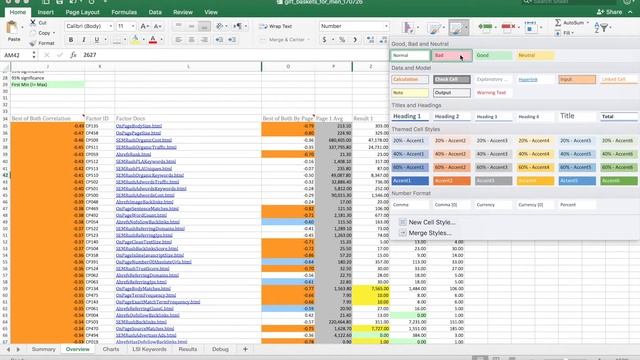Viewport: 640px width, 360px height.
Task: Click the red Delete cells icon
Action: (x=508, y=27)
